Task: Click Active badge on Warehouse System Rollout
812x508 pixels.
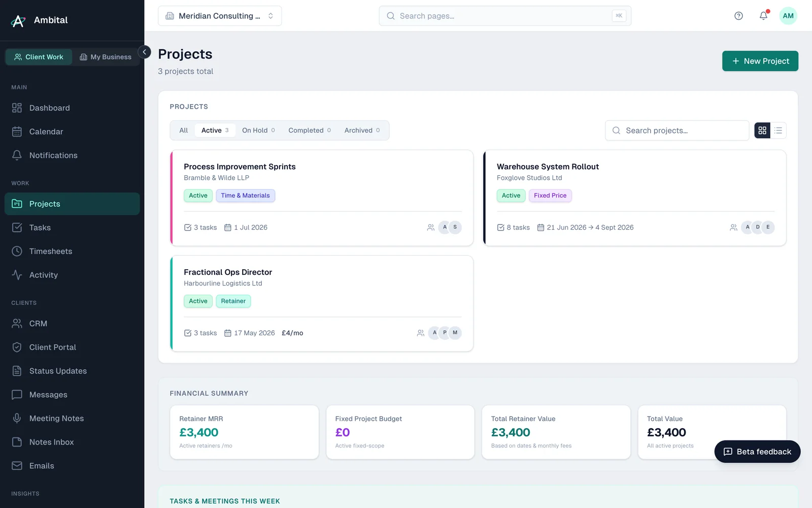Action: coord(511,196)
